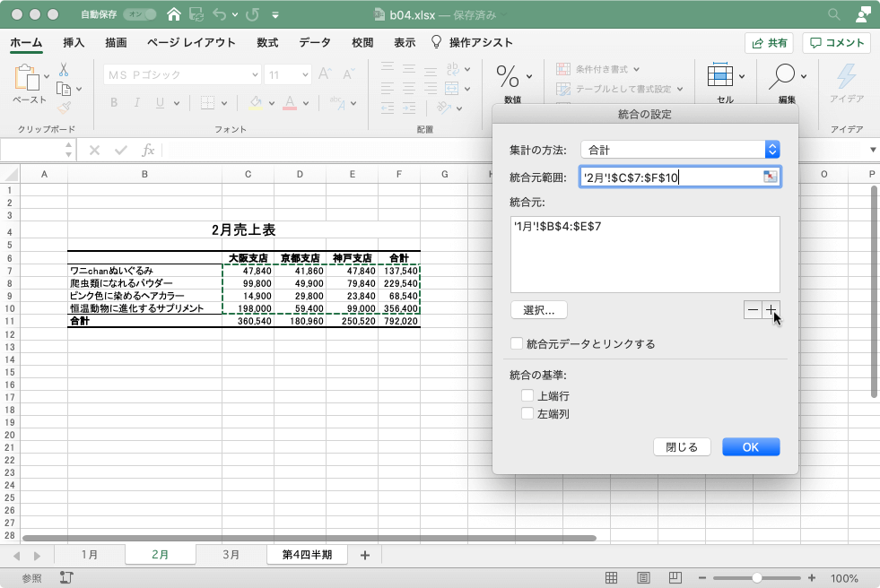Switch to the ホーム ribbon tab
Screen dimensions: 880x588
(x=26, y=43)
